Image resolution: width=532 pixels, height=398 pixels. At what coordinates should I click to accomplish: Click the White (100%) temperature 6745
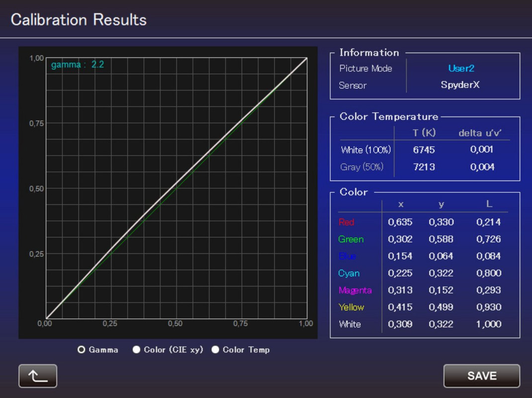click(424, 150)
